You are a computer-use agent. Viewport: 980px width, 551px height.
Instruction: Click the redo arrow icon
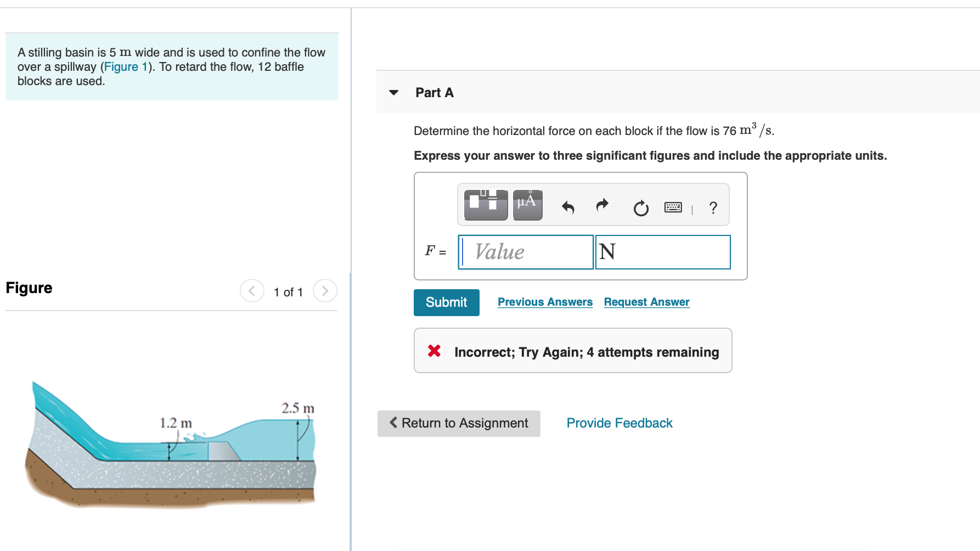[x=602, y=205]
